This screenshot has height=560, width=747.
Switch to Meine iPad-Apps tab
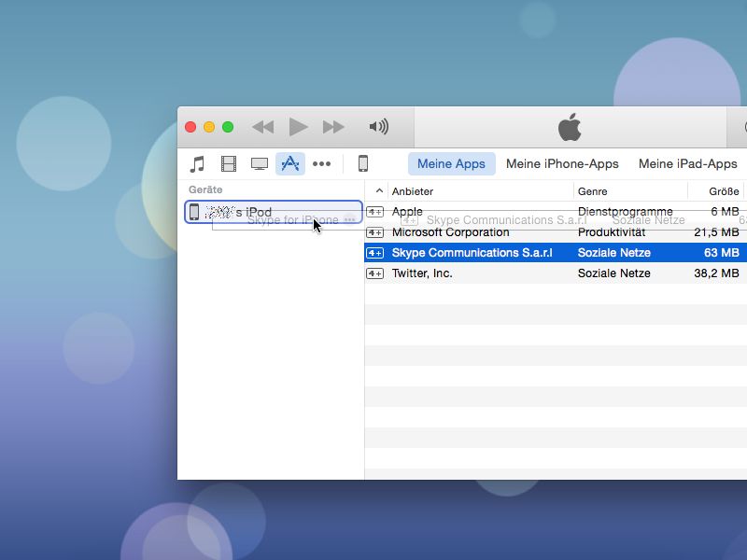pyautogui.click(x=688, y=164)
